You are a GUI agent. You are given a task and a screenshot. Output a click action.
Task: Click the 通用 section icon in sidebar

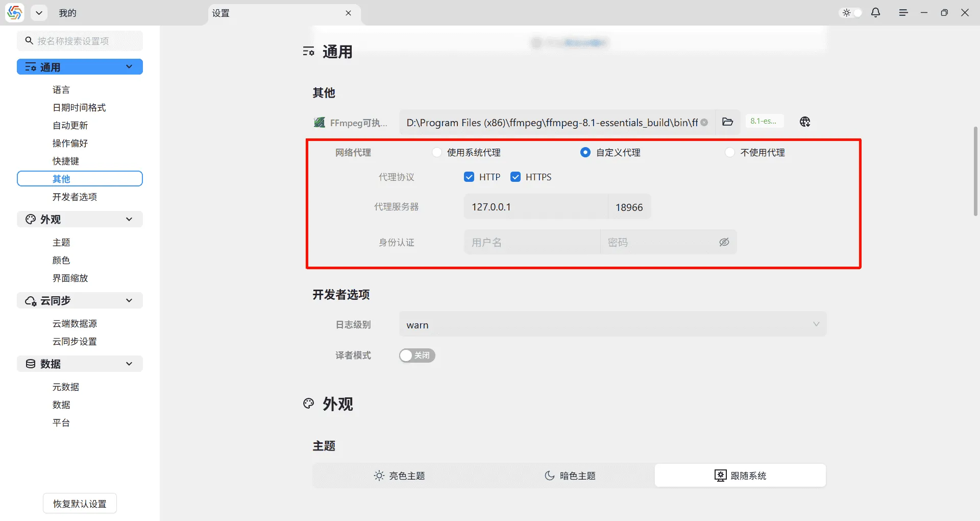point(31,67)
